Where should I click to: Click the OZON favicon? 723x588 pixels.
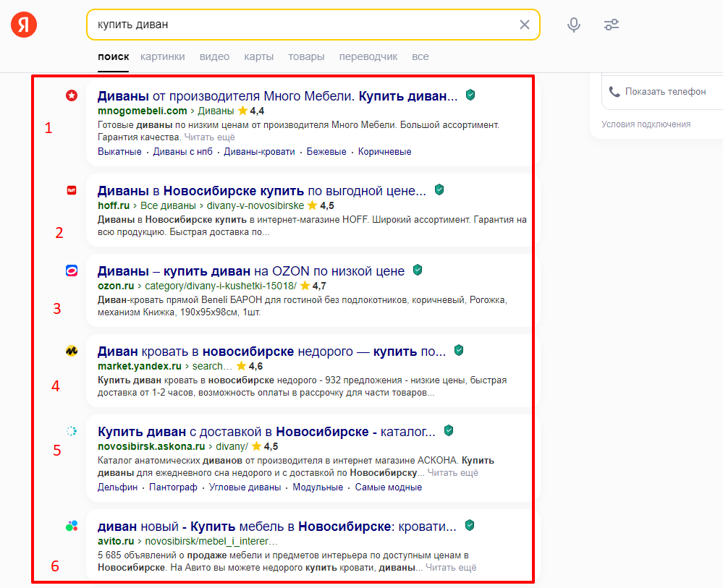click(72, 270)
